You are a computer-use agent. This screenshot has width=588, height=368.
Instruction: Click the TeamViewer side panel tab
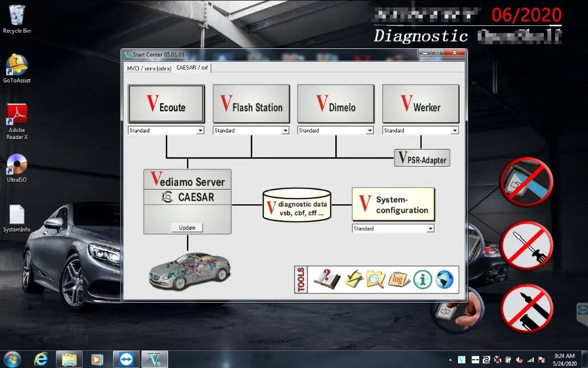click(x=582, y=310)
